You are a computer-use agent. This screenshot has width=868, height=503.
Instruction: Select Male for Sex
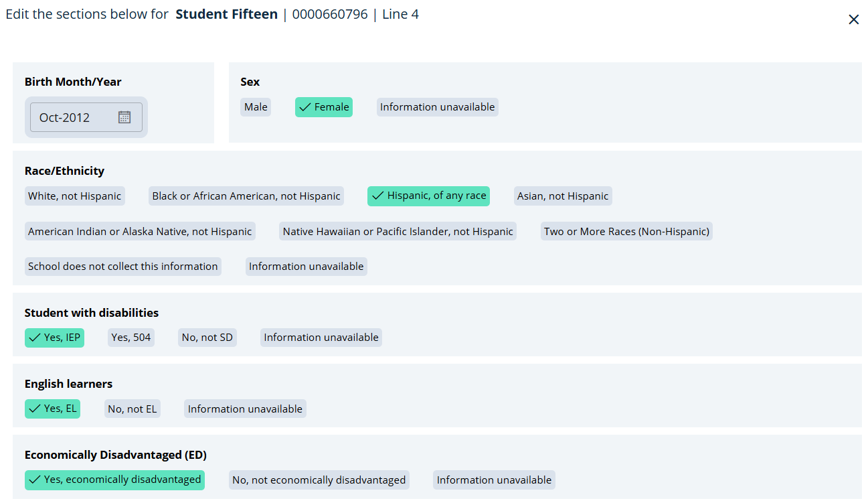(x=256, y=107)
